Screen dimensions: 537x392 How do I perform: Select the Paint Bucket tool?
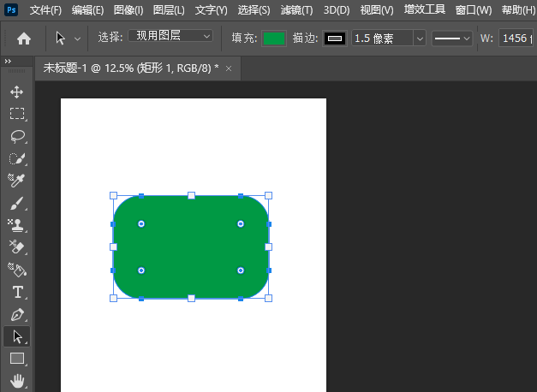pyautogui.click(x=17, y=270)
